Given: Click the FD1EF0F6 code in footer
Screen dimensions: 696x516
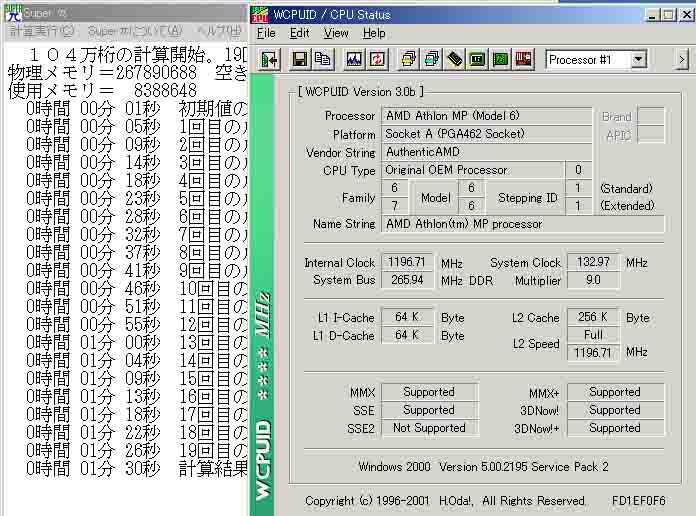Looking at the screenshot, I should (638, 501).
